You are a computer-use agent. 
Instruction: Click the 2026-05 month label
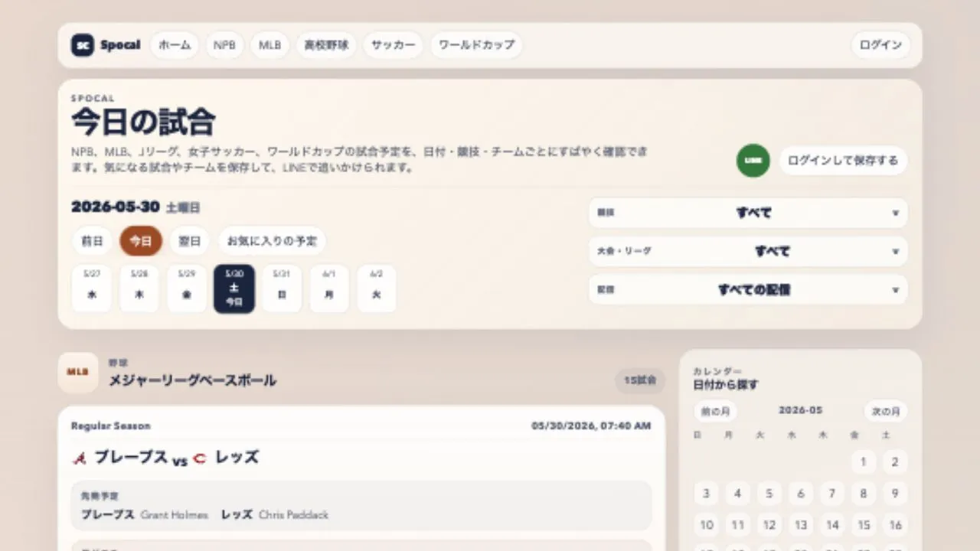coord(801,410)
